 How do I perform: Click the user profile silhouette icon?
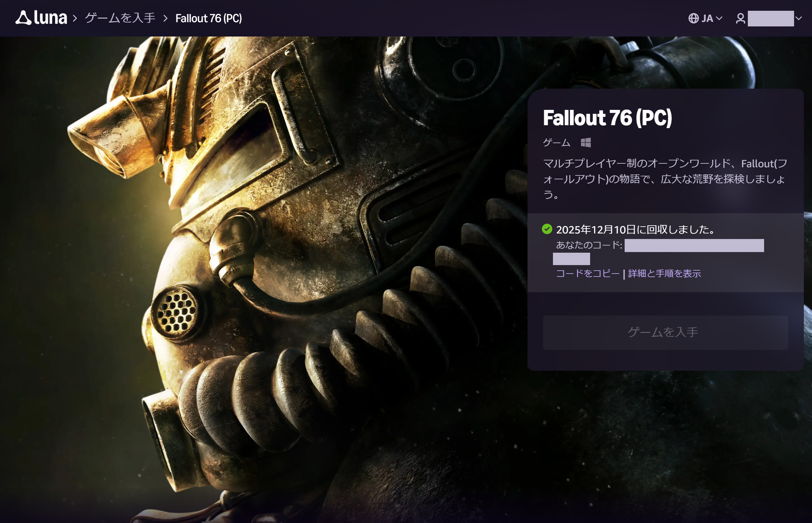click(740, 18)
